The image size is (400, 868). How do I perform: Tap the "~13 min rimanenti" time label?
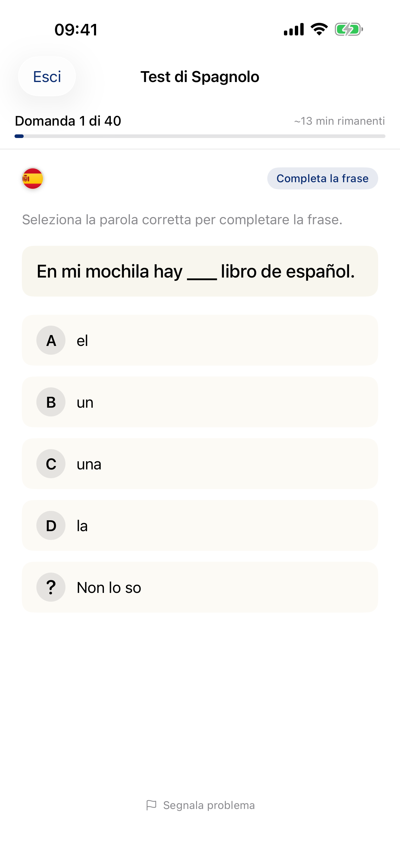click(x=339, y=121)
